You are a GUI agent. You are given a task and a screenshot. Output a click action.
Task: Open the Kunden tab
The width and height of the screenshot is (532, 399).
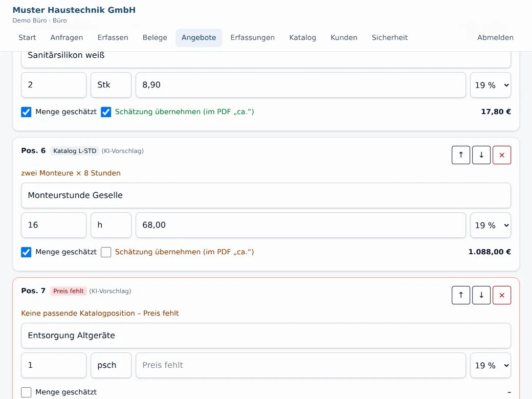(x=344, y=38)
